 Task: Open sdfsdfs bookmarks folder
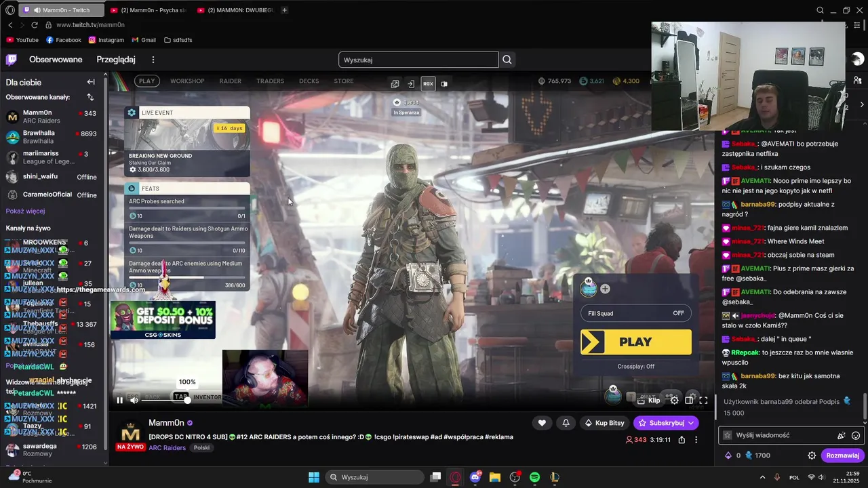tap(178, 40)
